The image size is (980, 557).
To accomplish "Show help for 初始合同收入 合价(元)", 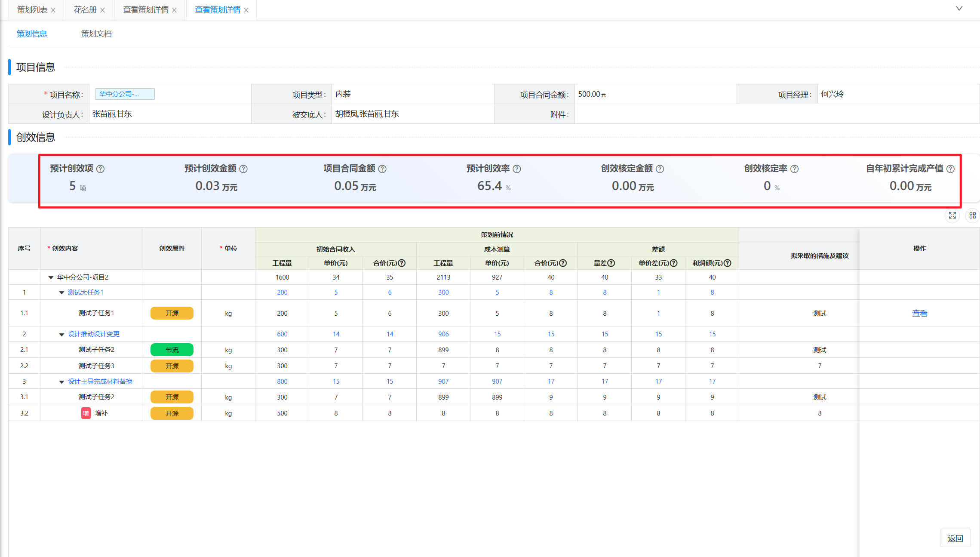I will coord(402,263).
